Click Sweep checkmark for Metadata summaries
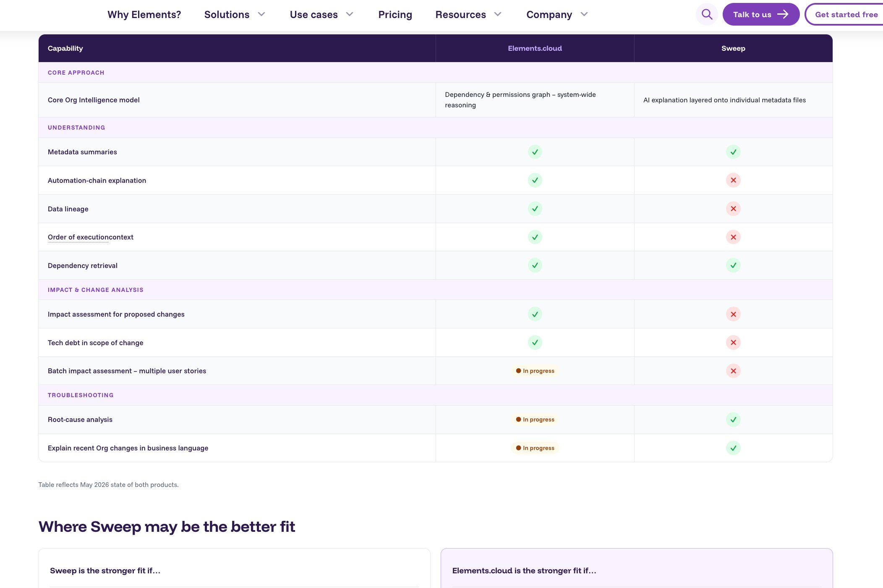This screenshot has height=588, width=883. click(x=733, y=152)
